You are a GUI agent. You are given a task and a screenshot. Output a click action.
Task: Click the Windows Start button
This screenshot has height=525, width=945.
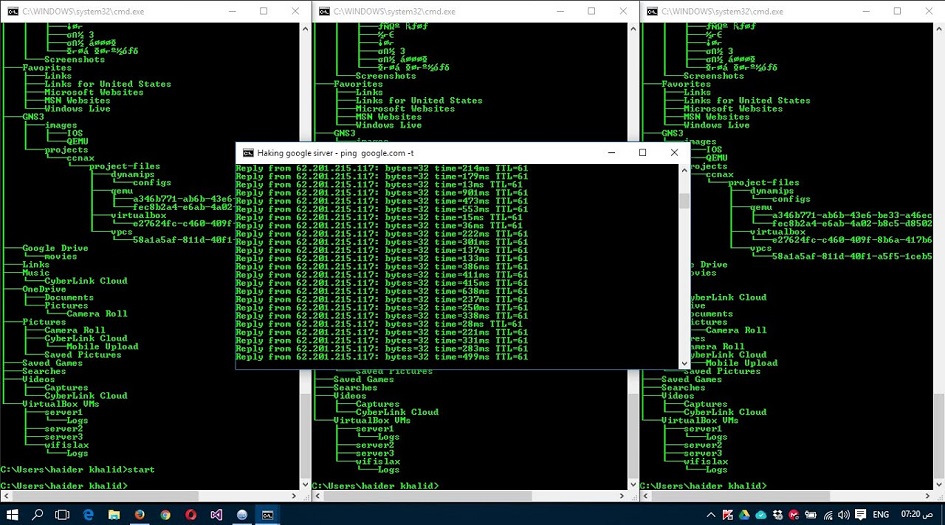point(11,514)
